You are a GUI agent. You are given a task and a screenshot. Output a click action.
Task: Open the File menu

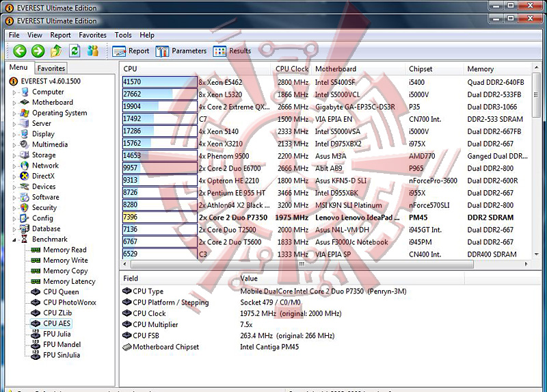coord(14,35)
